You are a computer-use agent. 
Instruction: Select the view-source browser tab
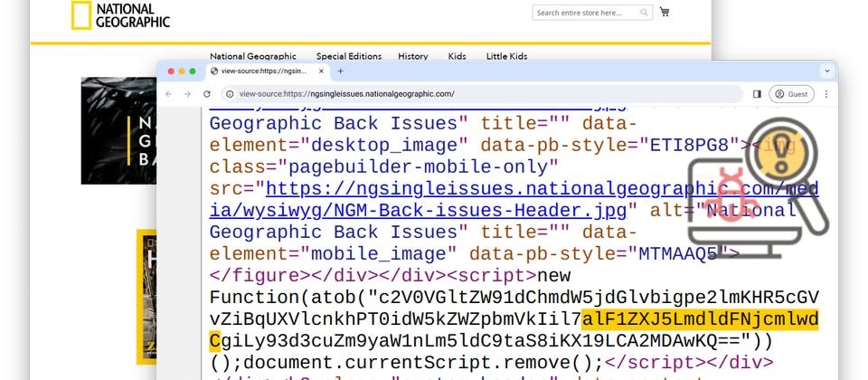(268, 71)
